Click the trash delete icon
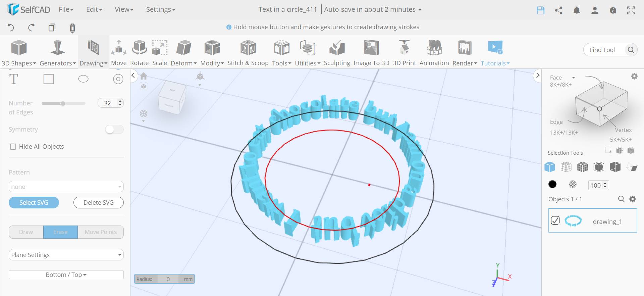 pos(72,28)
